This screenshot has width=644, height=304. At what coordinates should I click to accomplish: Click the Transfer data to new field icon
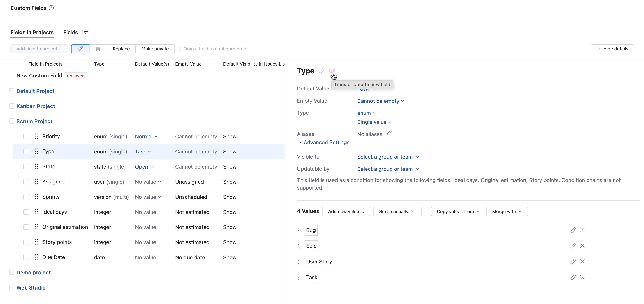coord(332,71)
